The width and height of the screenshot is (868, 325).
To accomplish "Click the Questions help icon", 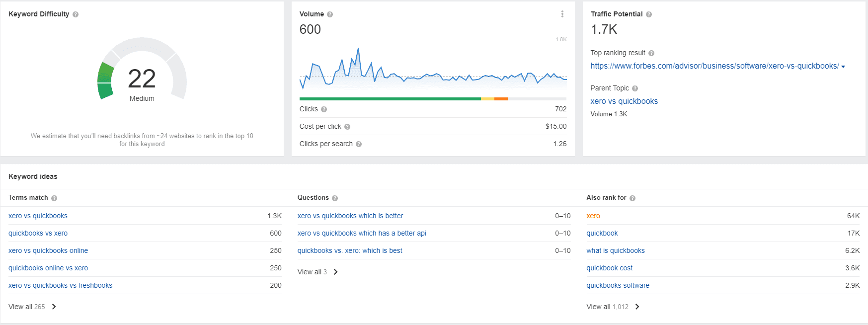I will coord(335,198).
